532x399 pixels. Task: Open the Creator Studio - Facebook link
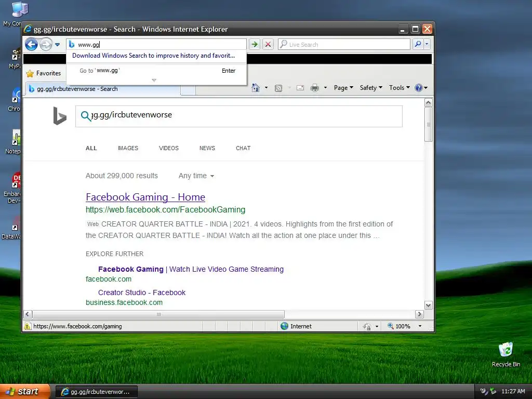coord(142,292)
